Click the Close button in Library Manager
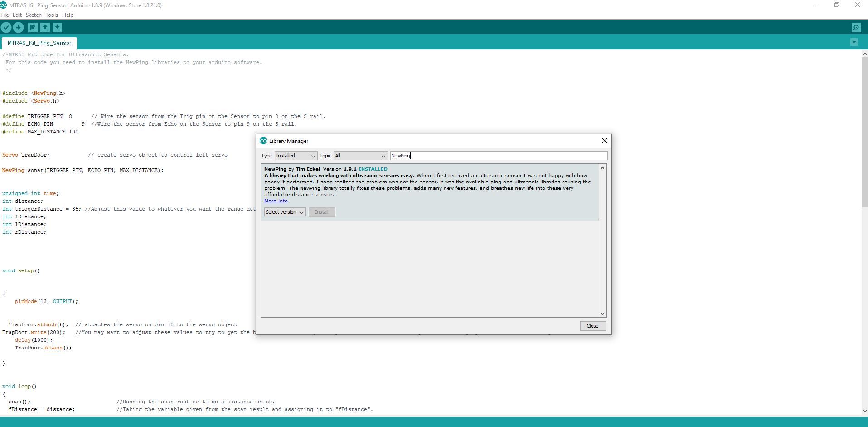 pyautogui.click(x=592, y=326)
